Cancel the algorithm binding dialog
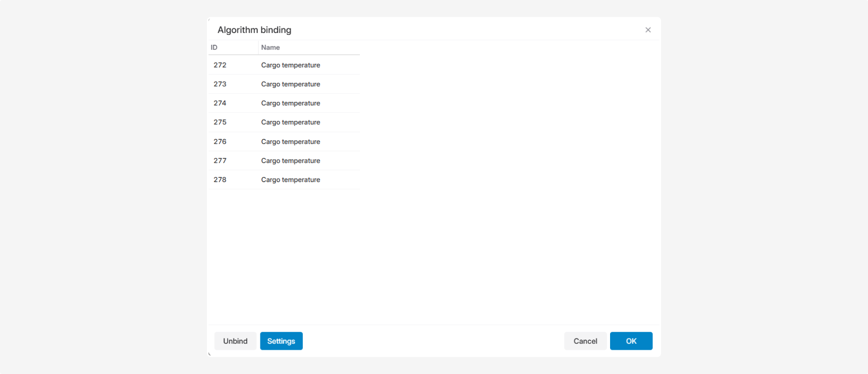 (585, 341)
